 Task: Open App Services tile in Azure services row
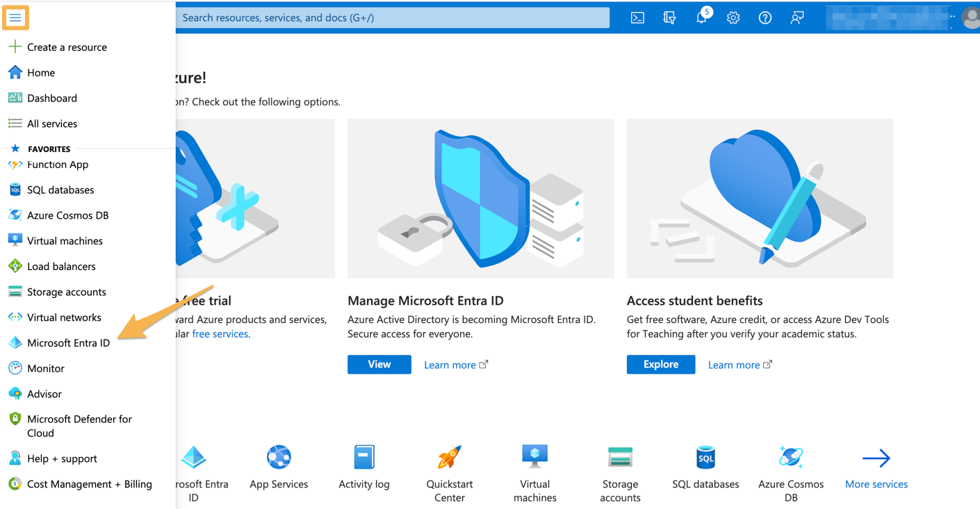click(279, 469)
